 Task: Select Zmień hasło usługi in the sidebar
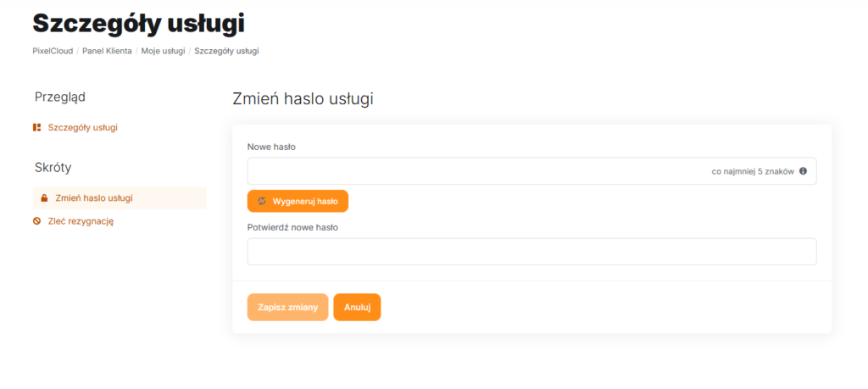[93, 198]
